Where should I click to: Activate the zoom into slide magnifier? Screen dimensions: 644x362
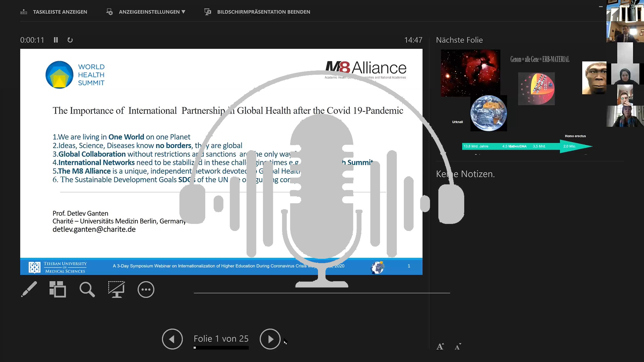click(x=87, y=289)
